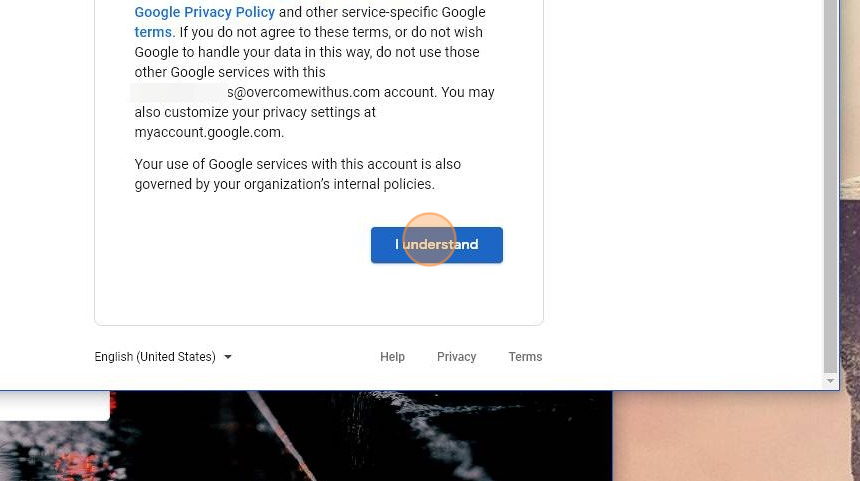Open the service-specific terms link
Image resolution: width=860 pixels, height=481 pixels.
(x=153, y=32)
